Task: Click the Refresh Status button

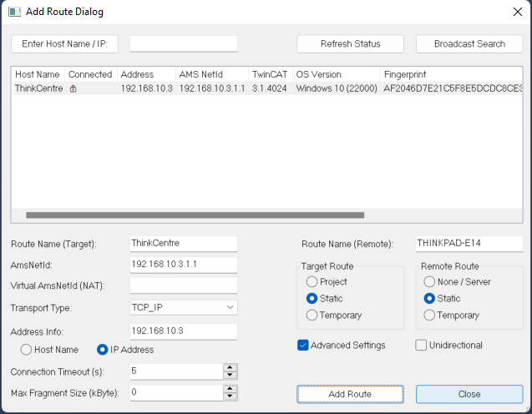Action: click(x=350, y=44)
